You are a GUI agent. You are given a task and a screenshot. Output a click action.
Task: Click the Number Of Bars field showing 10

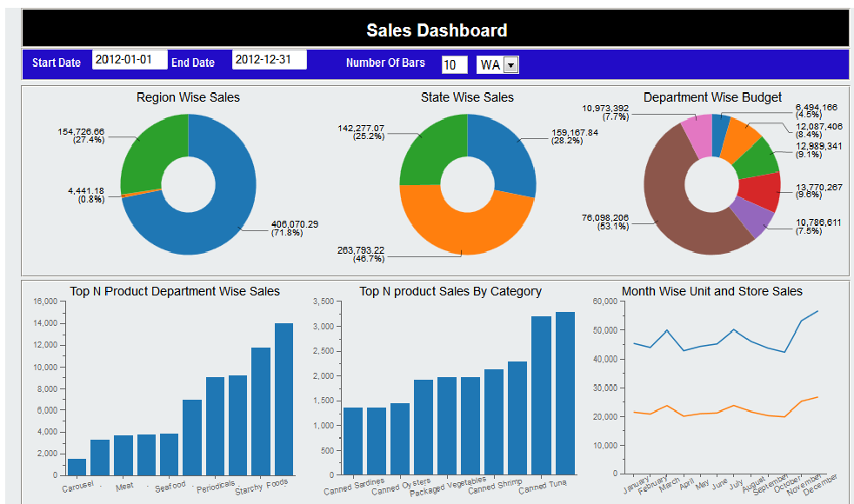[454, 64]
